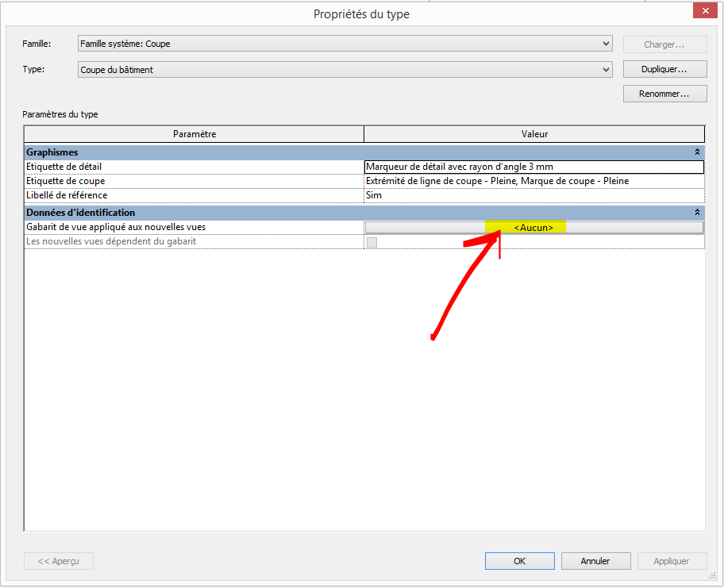This screenshot has width=724, height=588.
Task: Click the Renommer... button
Action: coord(664,94)
